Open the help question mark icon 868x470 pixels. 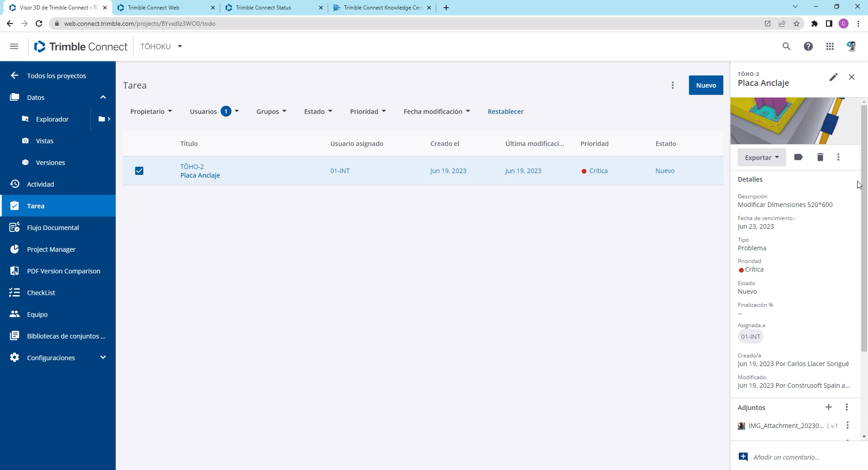(808, 47)
